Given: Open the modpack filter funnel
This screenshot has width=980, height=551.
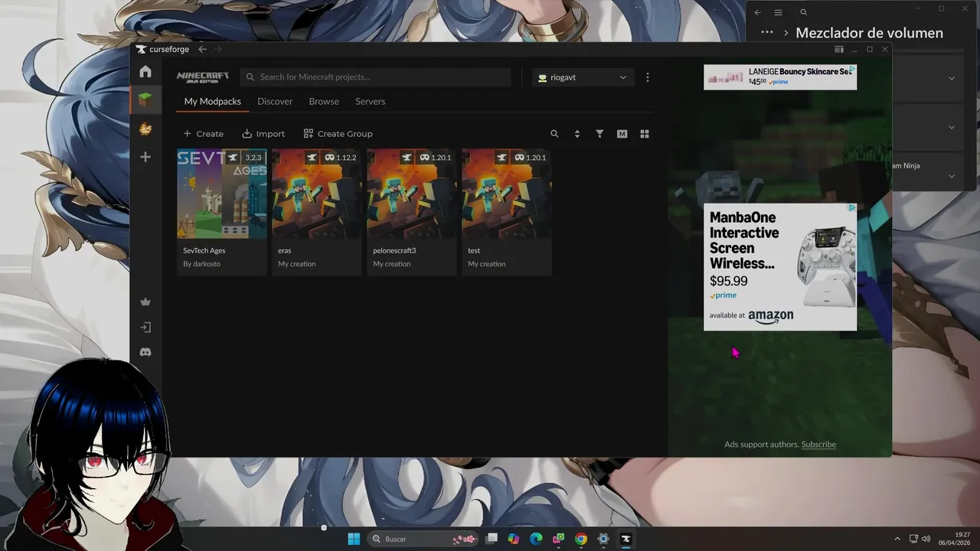Looking at the screenshot, I should (599, 133).
